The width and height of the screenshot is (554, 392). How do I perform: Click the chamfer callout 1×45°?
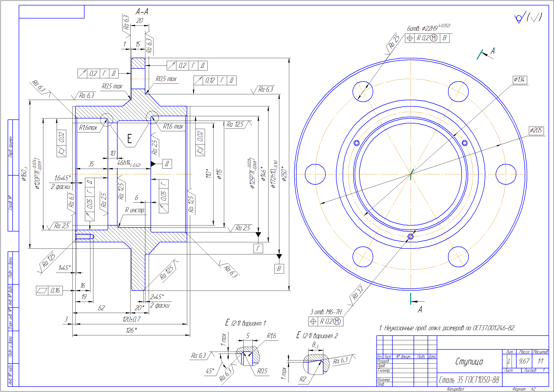pos(65,268)
